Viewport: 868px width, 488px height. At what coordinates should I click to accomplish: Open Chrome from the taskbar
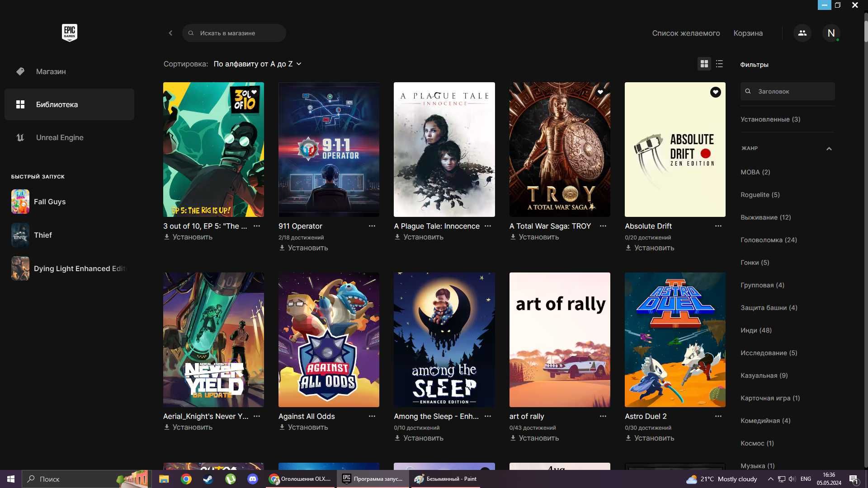pyautogui.click(x=186, y=479)
